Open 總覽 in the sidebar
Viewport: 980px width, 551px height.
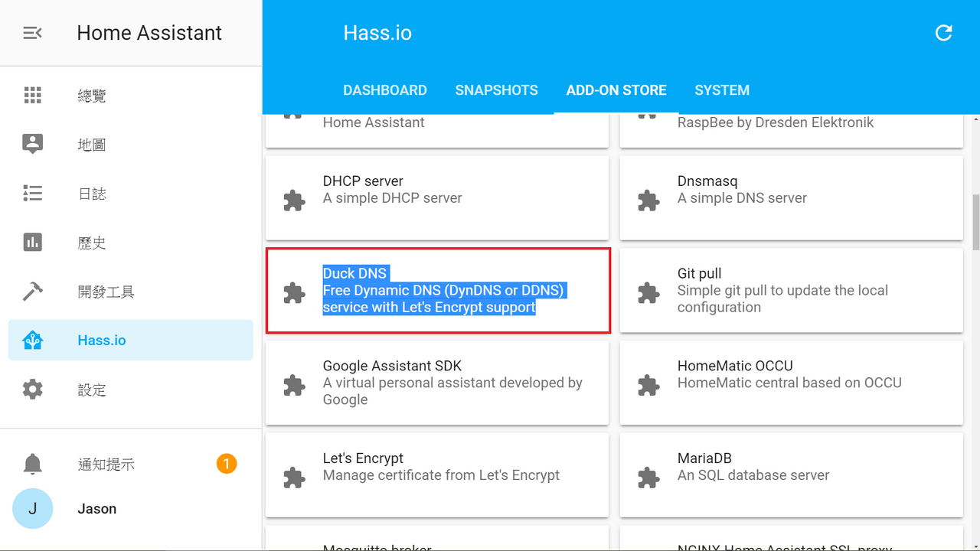(131, 95)
